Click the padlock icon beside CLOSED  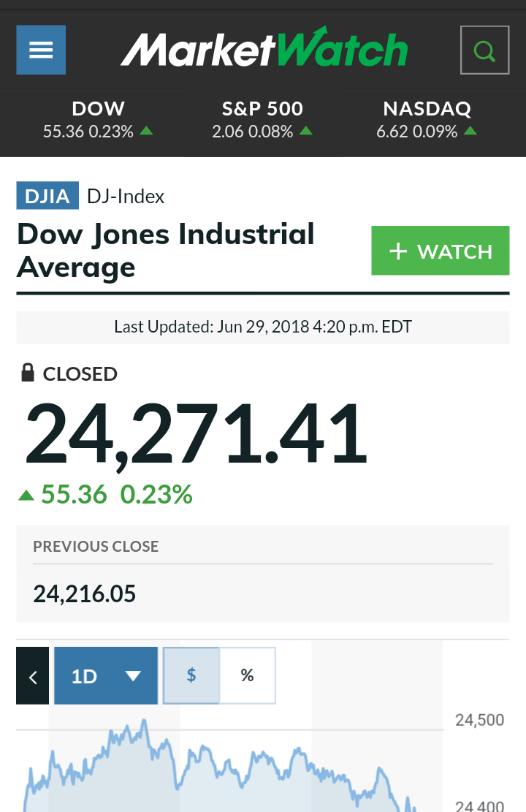coord(28,372)
